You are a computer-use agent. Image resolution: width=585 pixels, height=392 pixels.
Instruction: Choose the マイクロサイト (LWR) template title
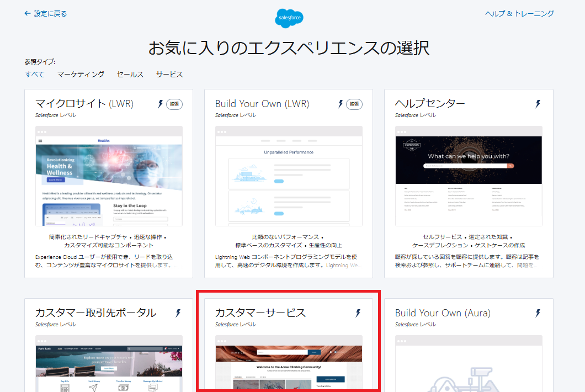[x=84, y=103]
